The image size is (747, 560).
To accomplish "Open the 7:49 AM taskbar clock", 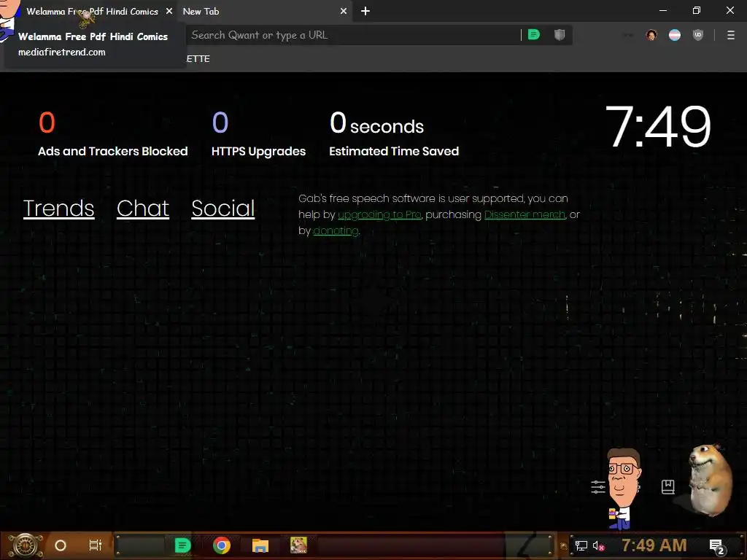I will tap(654, 545).
